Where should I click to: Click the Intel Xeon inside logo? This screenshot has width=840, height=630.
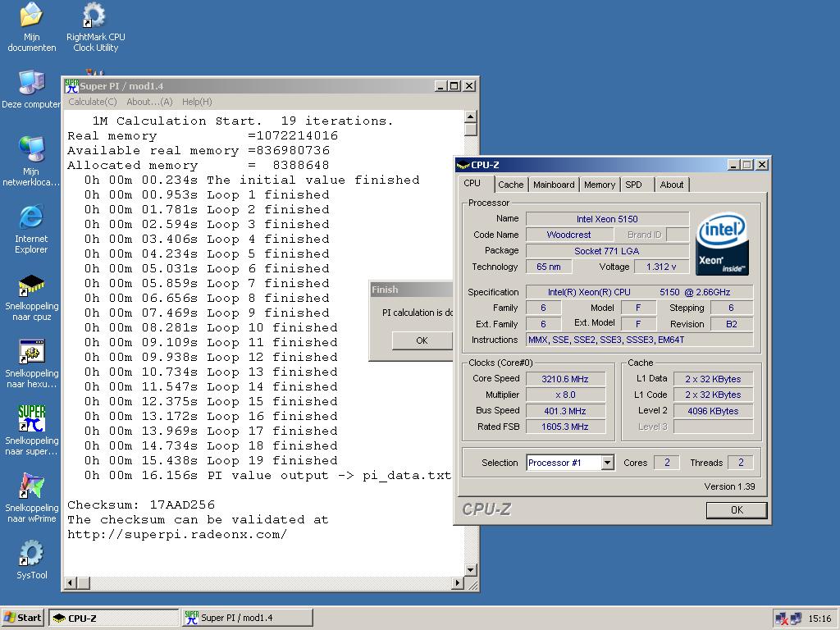tap(722, 244)
